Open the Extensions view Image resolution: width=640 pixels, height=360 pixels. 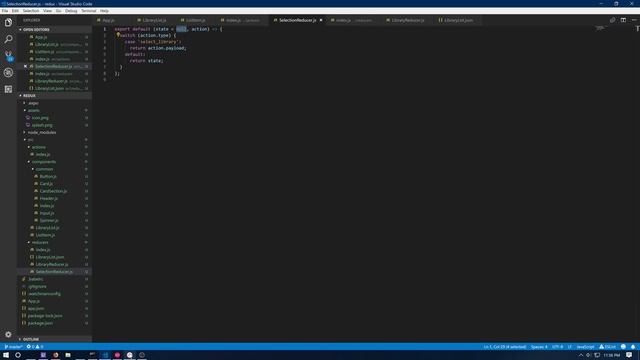[8, 89]
